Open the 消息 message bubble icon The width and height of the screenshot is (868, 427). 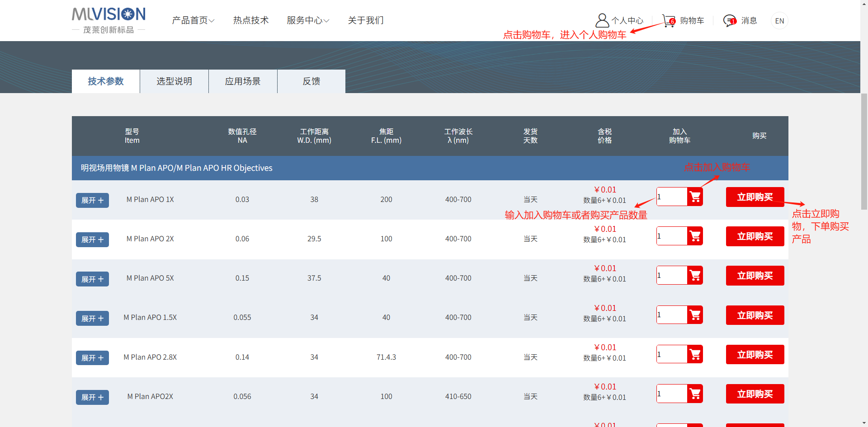click(730, 20)
